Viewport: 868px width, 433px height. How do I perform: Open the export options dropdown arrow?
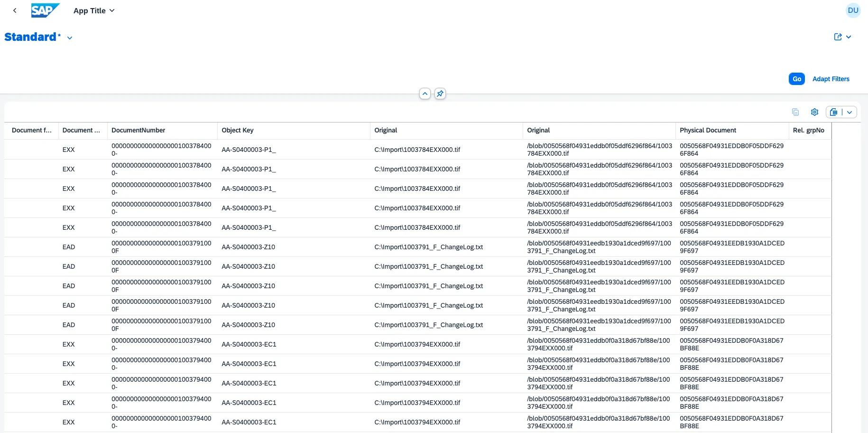[850, 112]
